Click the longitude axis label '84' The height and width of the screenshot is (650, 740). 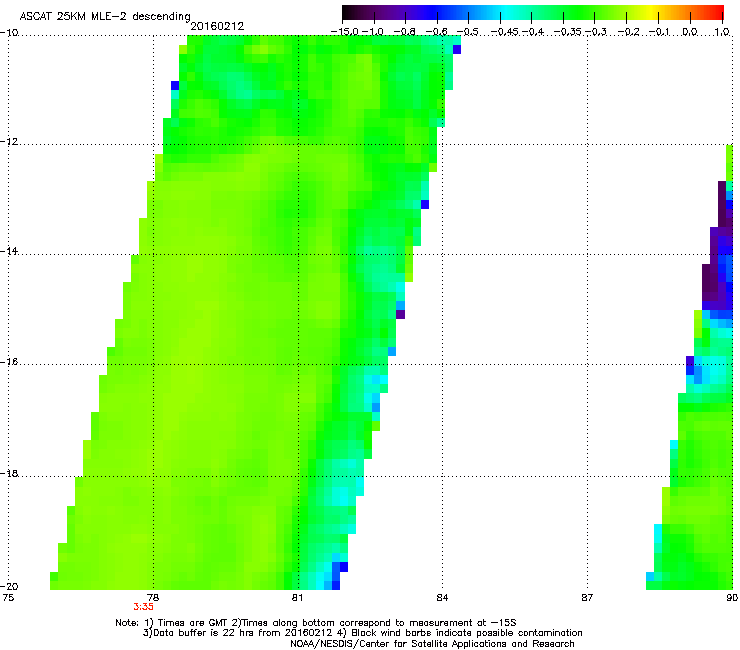[442, 598]
